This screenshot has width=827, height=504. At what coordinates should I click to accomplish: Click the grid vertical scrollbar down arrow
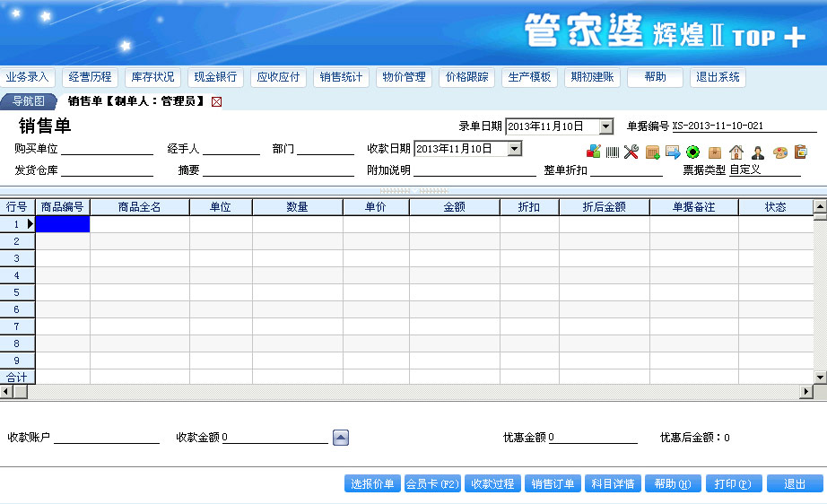click(x=820, y=378)
